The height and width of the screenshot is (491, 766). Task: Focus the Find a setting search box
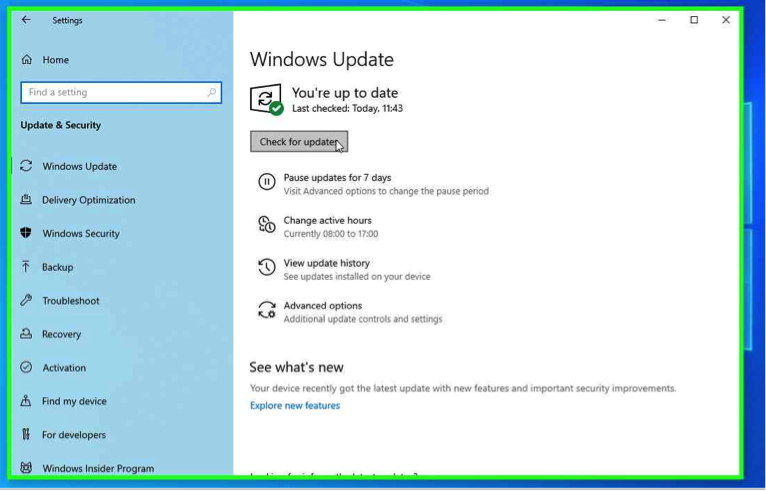pyautogui.click(x=112, y=93)
